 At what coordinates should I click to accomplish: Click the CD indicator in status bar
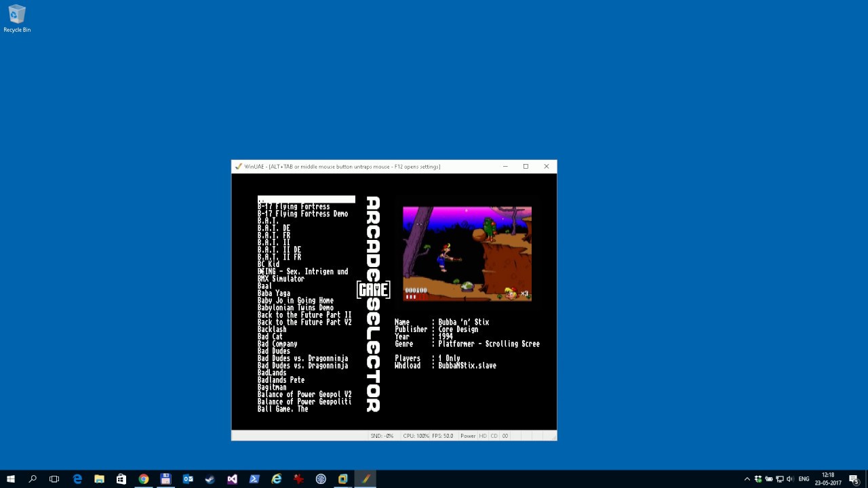(494, 436)
